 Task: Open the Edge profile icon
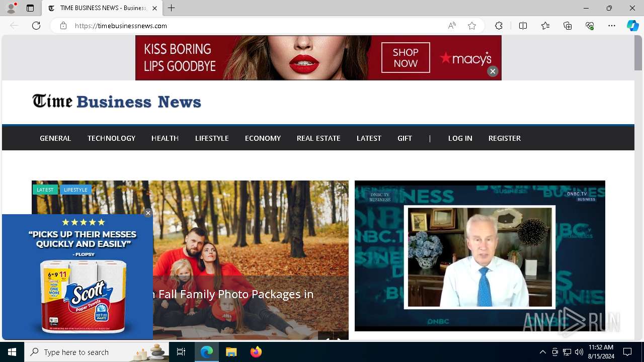tap(11, 8)
